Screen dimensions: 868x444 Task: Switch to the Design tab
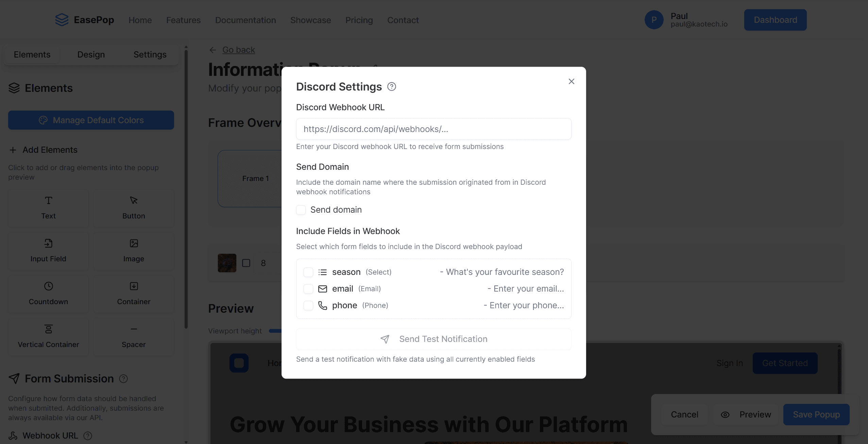pyautogui.click(x=90, y=54)
